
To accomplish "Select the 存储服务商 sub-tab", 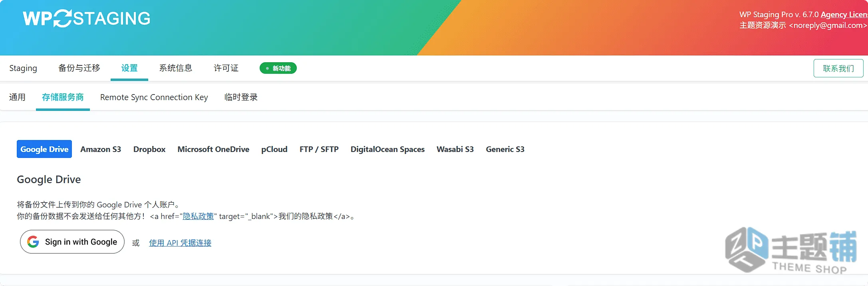I will click(63, 97).
